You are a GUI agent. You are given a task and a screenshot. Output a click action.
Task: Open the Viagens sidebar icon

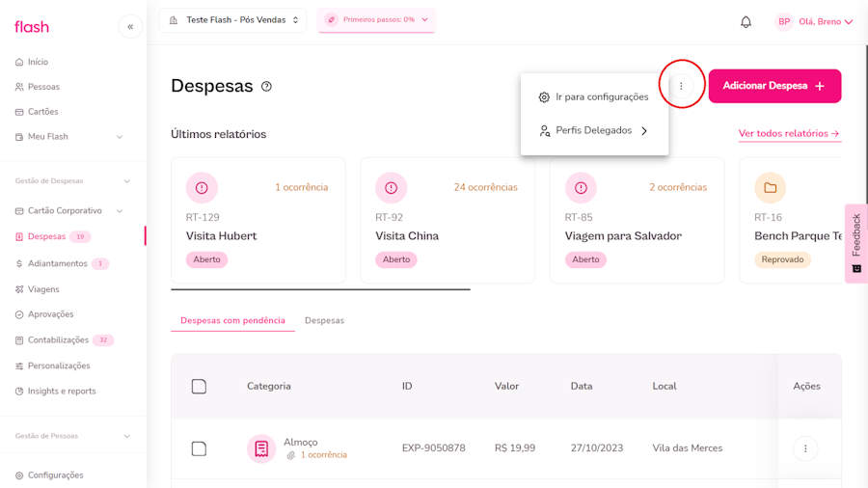point(19,289)
